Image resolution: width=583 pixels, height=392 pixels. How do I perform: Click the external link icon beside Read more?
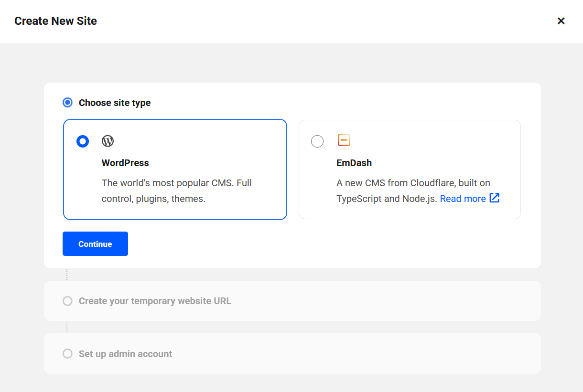495,198
